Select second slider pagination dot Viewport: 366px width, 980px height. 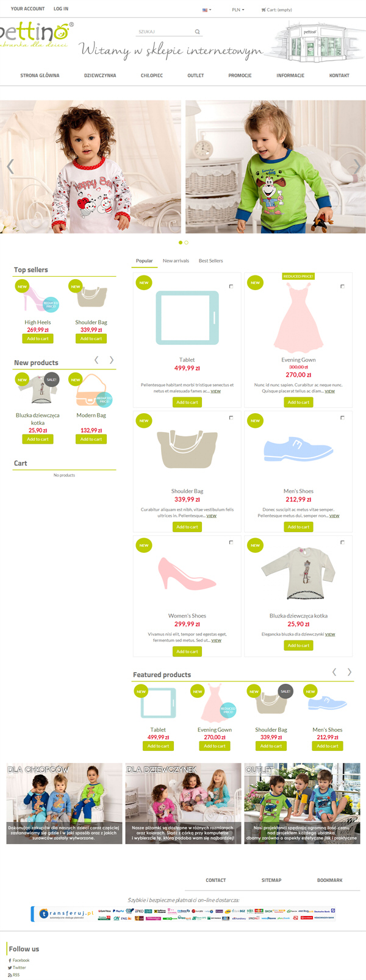click(187, 243)
